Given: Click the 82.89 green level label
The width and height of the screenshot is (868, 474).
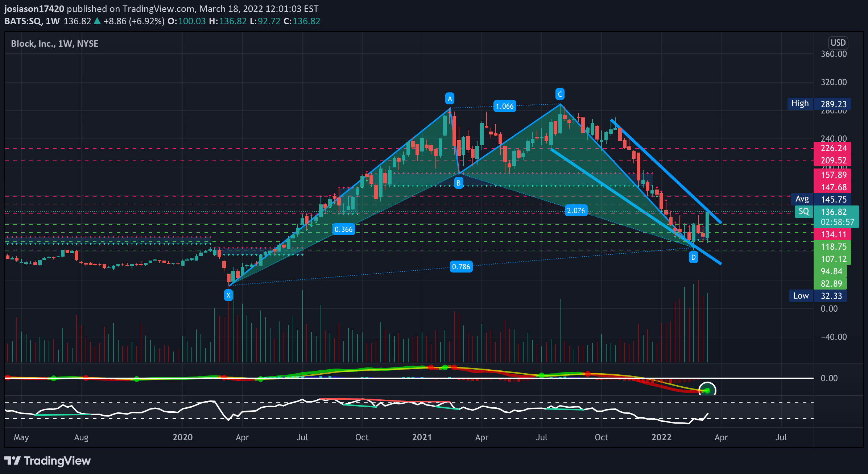Looking at the screenshot, I should pos(830,284).
